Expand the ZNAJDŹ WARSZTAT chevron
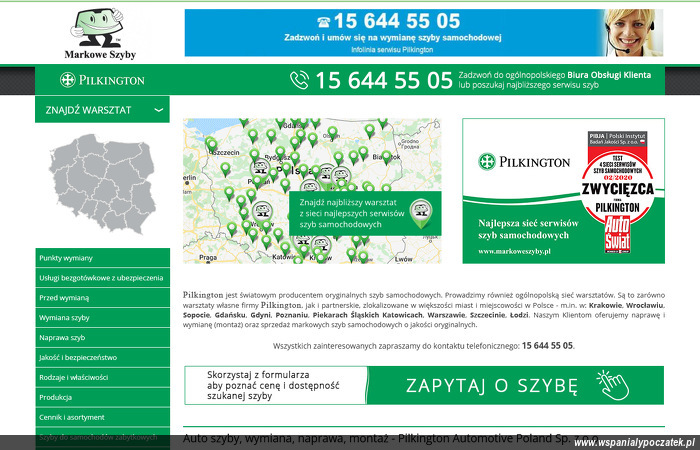 tap(158, 110)
